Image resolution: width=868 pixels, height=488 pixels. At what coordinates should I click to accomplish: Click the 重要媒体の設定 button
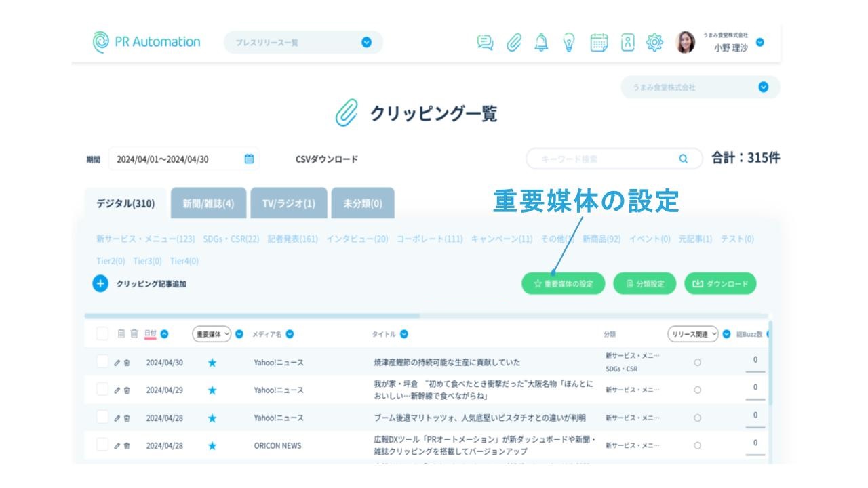[x=564, y=284]
